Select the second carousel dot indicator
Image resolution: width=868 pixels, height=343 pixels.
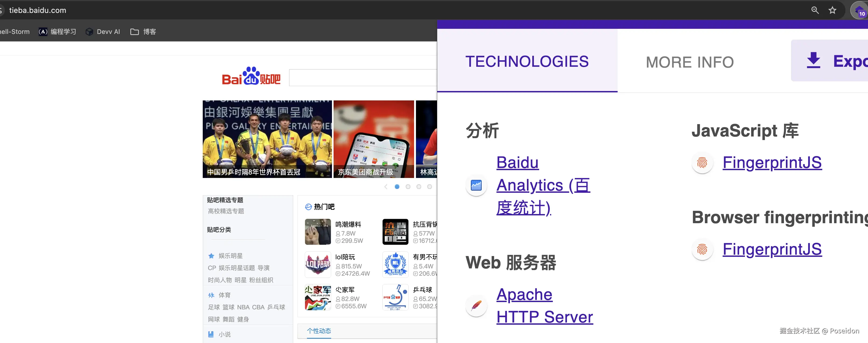408,187
